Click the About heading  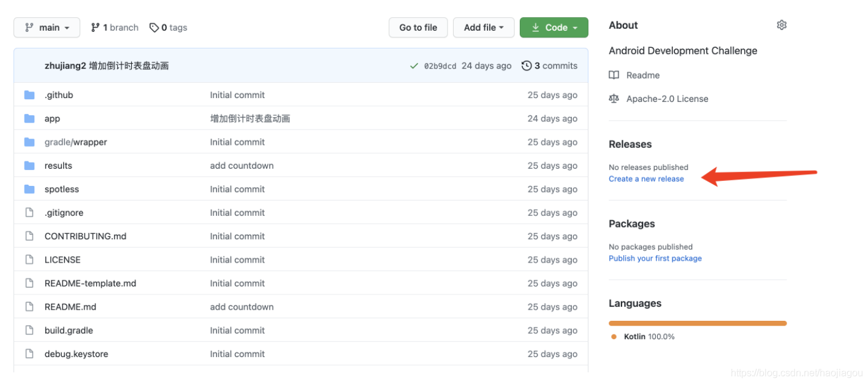click(x=623, y=25)
